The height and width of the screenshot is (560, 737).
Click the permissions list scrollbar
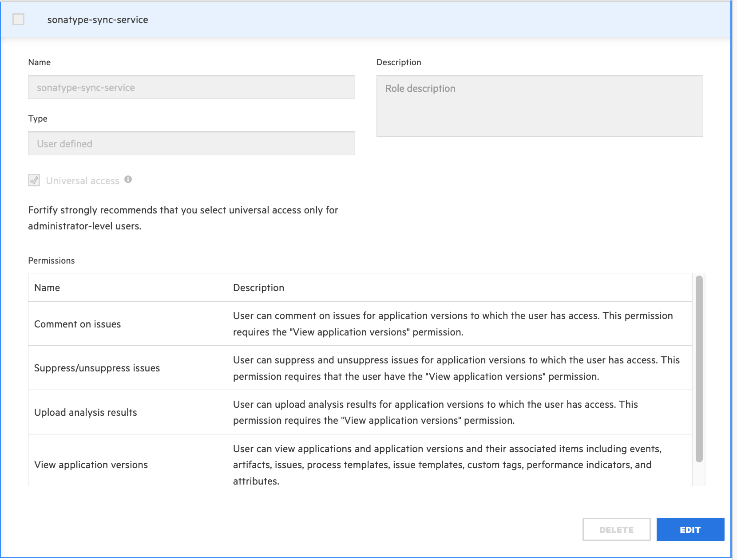click(699, 369)
